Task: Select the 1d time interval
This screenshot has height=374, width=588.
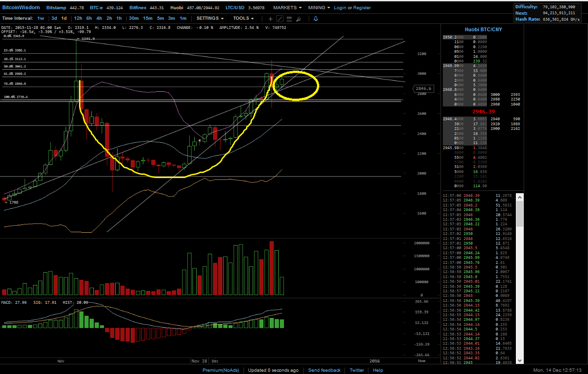Action: pos(64,18)
